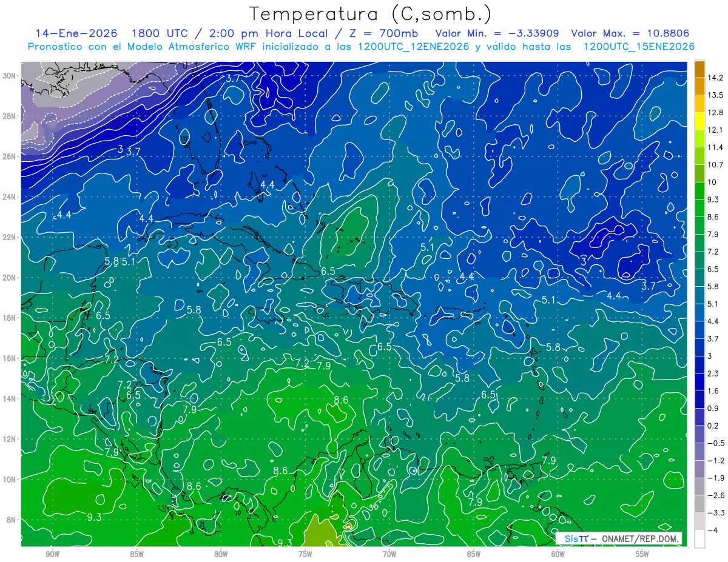Click the "8N" latitude axis label

12,520
